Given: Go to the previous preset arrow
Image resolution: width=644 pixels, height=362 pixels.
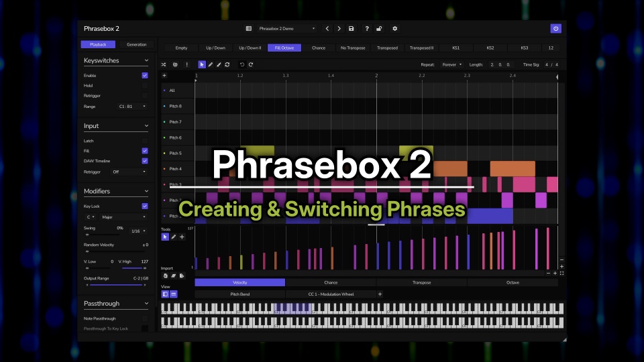Looking at the screenshot, I should [x=327, y=29].
